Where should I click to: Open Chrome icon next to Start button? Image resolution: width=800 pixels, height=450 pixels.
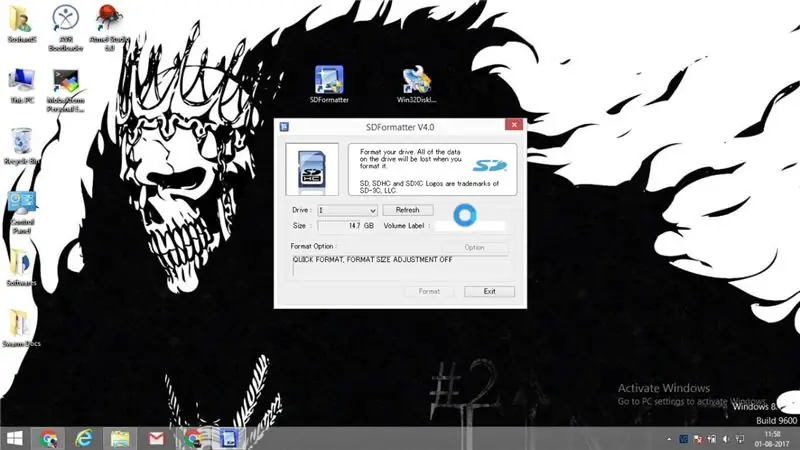49,438
